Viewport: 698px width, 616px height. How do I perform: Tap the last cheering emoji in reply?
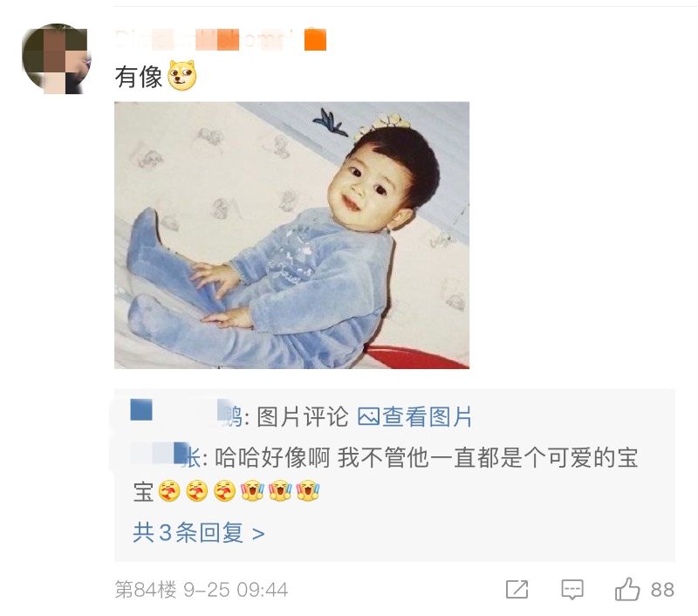pos(308,491)
